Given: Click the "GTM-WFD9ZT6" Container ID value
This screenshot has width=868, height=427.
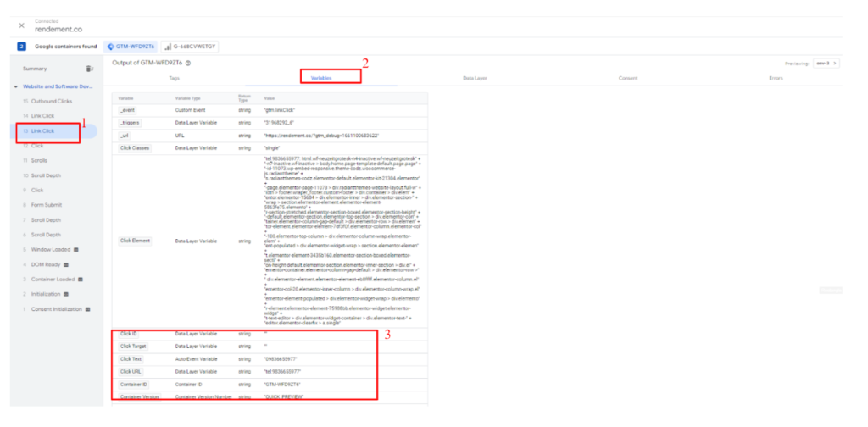Looking at the screenshot, I should pyautogui.click(x=283, y=385).
